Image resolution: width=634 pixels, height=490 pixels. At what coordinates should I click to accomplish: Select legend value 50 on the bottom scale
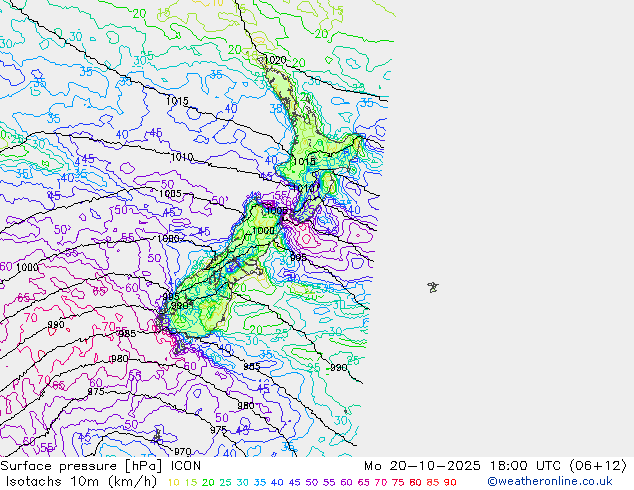[x=312, y=482]
